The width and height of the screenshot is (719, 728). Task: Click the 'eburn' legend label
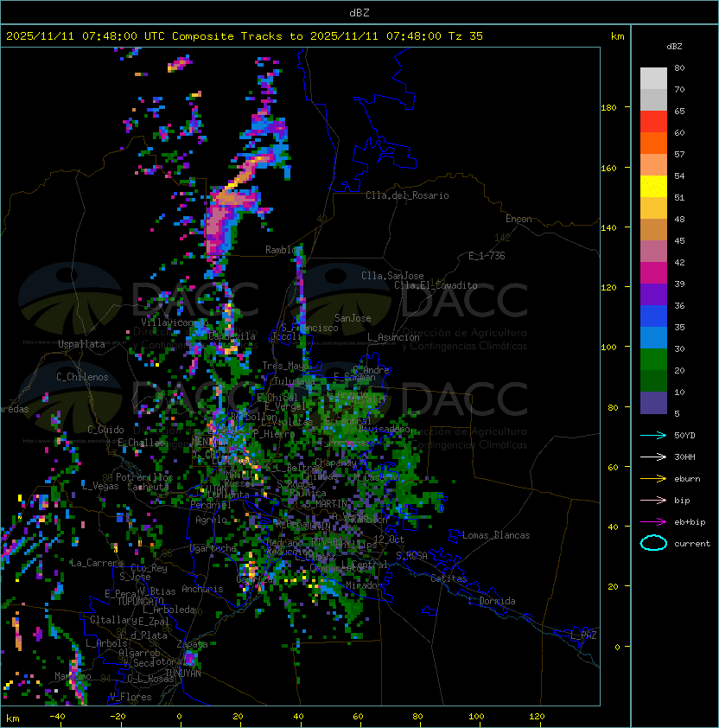coord(687,479)
